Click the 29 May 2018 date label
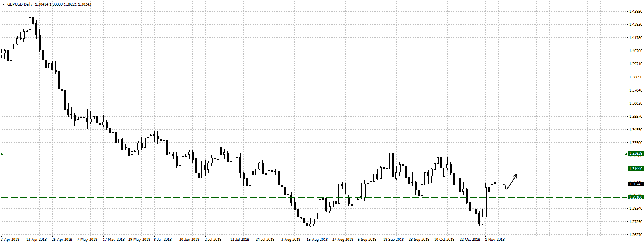The height and width of the screenshot is (244, 644). [138, 240]
